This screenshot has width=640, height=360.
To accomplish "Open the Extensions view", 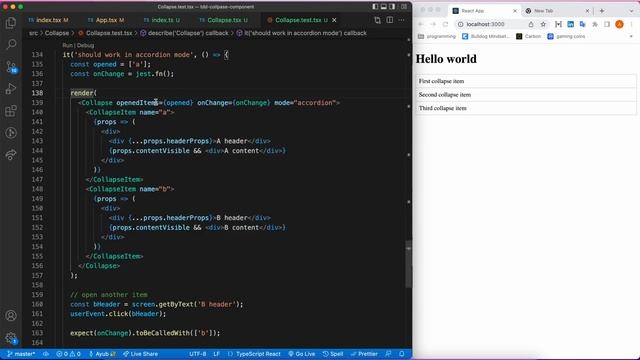I will coord(11,111).
